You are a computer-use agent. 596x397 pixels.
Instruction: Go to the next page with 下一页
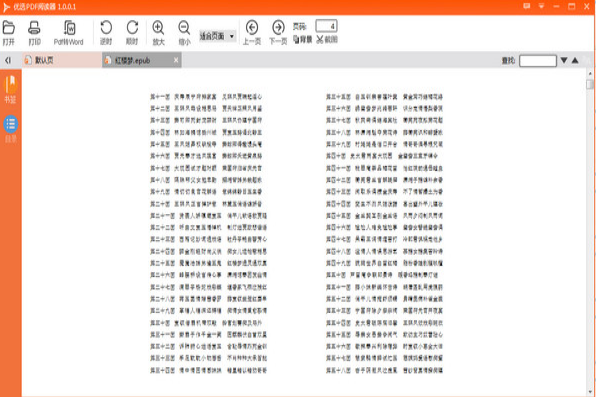click(278, 33)
